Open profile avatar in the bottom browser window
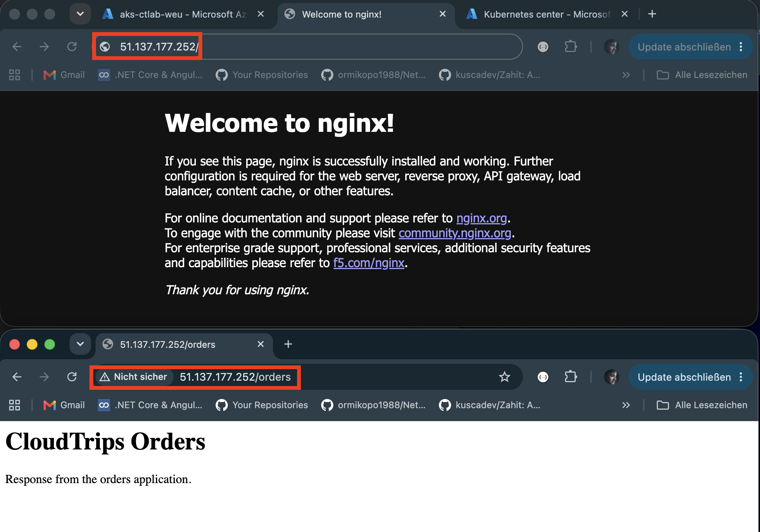The image size is (760, 532). (612, 377)
